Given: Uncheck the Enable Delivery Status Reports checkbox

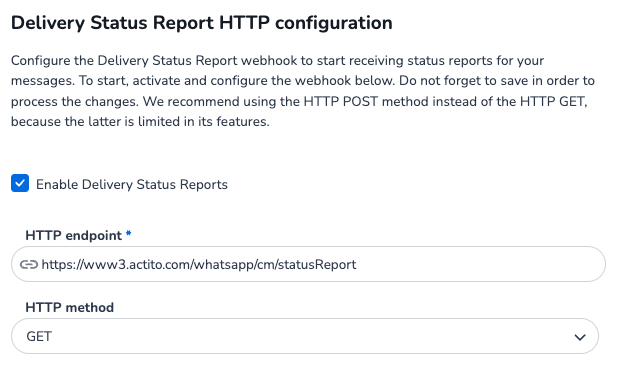Looking at the screenshot, I should (20, 183).
